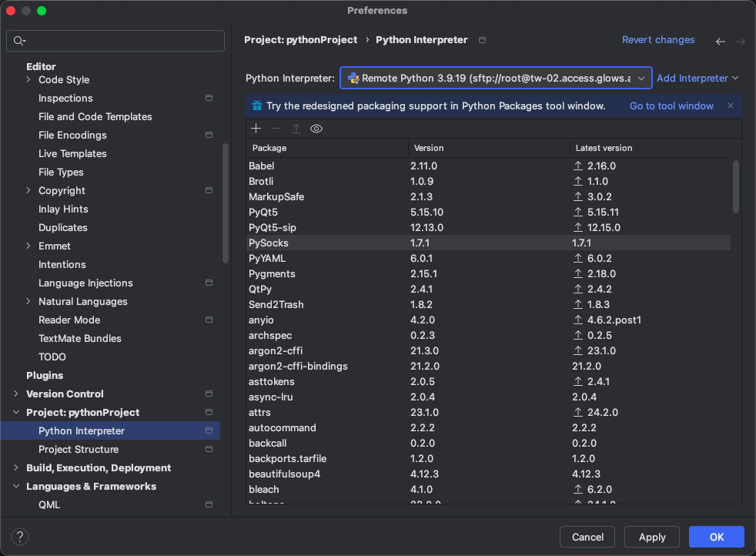The height and width of the screenshot is (556, 756).
Task: Expand the Code Style tree node
Action: coord(28,79)
